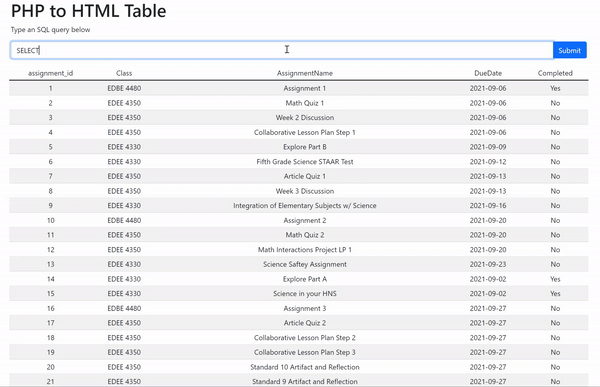Click the EDEE 4330 cell in row 5

tap(124, 147)
